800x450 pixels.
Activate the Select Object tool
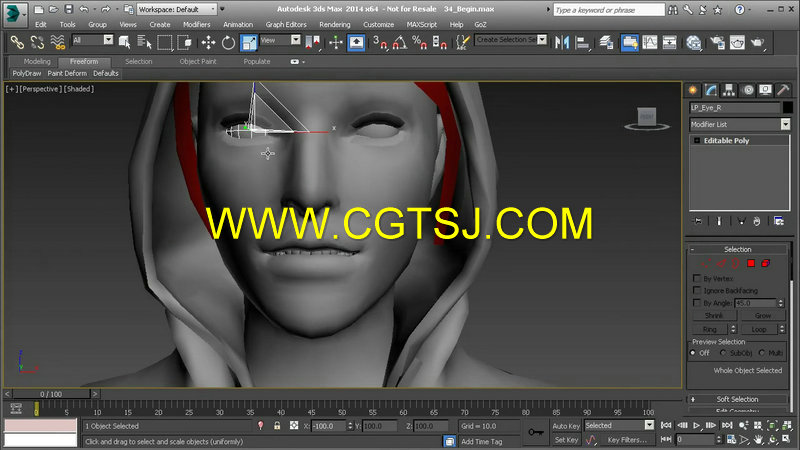[124, 42]
